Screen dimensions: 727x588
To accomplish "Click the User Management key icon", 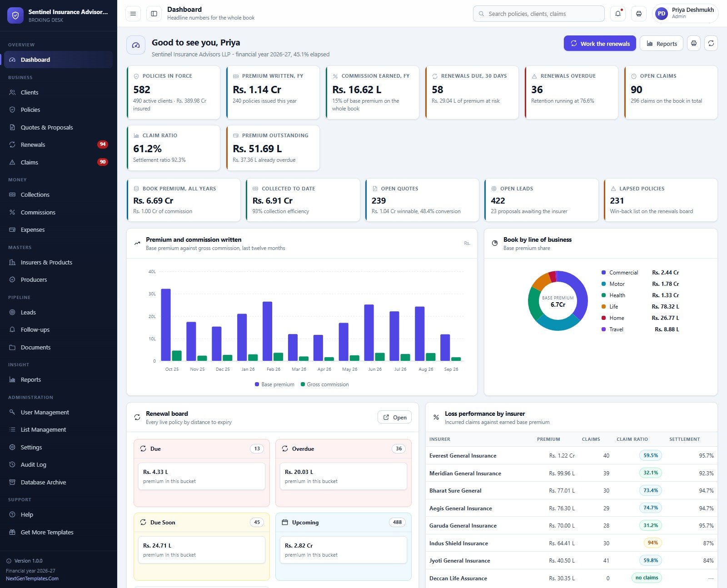I will click(x=12, y=412).
